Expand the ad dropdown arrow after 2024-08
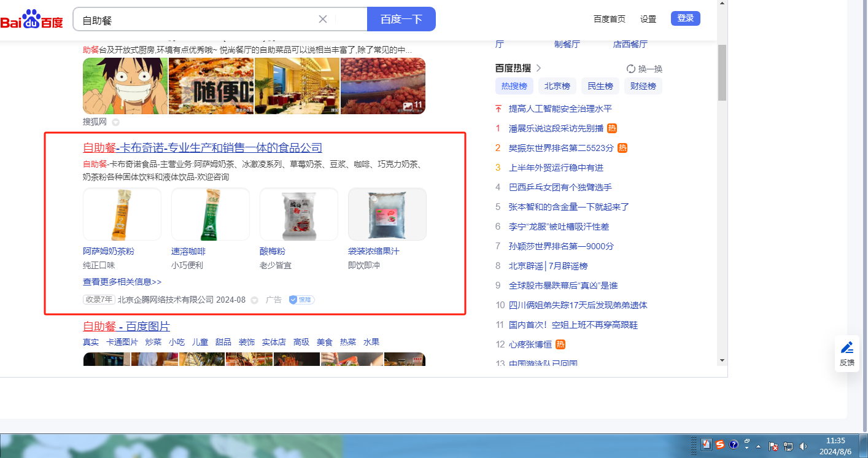Viewport: 868px width, 458px height. 254,300
